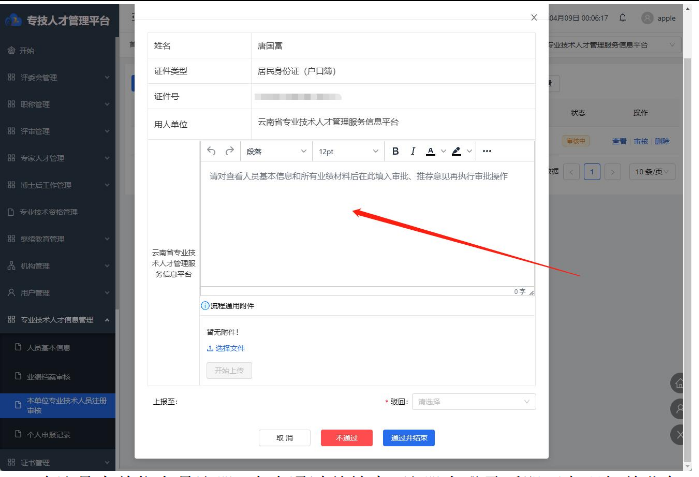Click the 删除 link in table row
Screen dimensions: 699x477
click(662, 141)
